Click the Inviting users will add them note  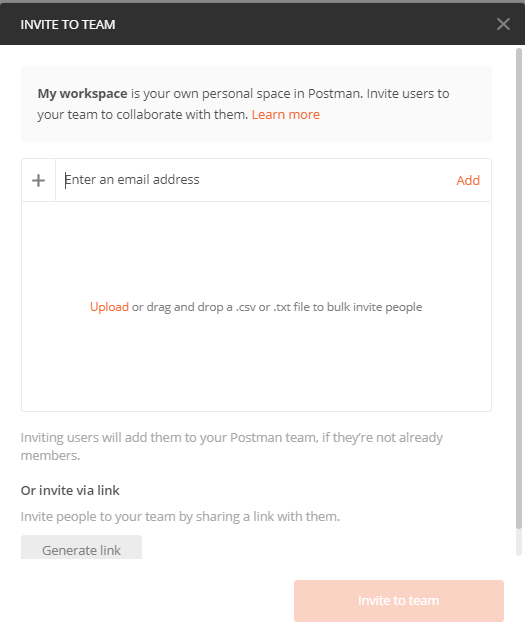click(232, 446)
